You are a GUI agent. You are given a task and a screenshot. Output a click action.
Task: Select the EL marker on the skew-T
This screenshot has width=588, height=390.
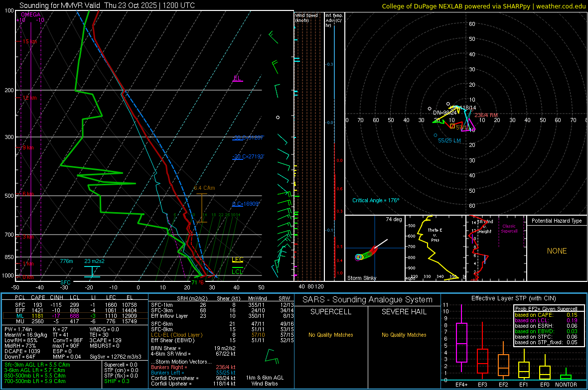click(x=237, y=78)
